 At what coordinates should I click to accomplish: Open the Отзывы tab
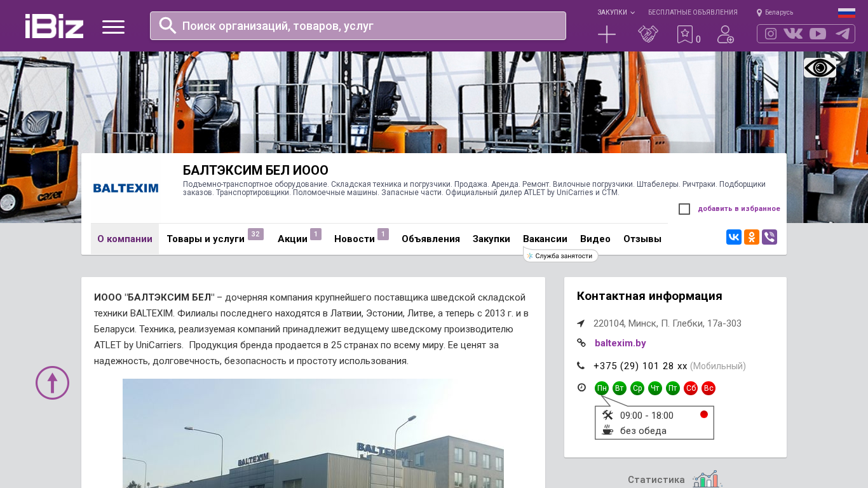(642, 239)
